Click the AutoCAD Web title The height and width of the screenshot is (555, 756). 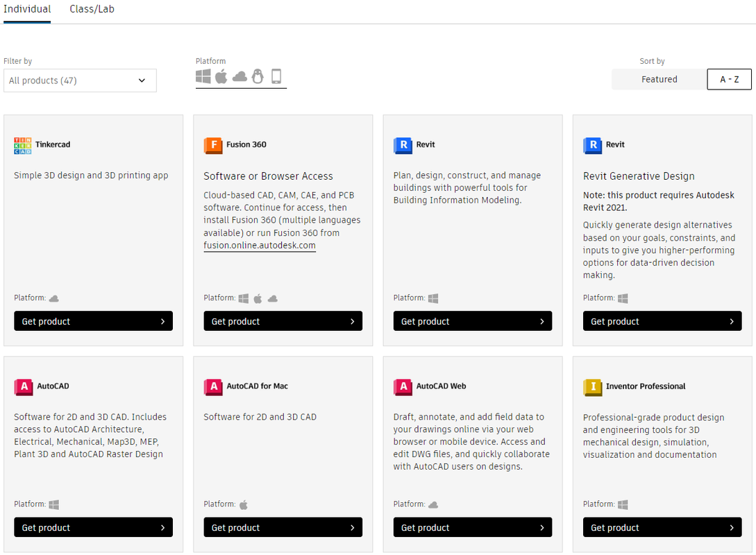[x=441, y=386]
